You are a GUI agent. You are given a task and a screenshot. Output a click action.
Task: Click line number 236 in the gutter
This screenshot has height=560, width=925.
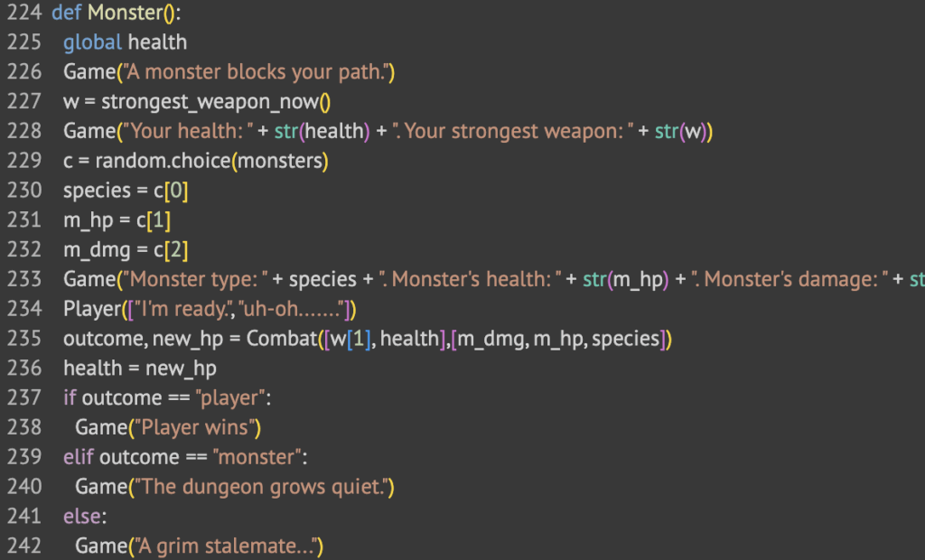pos(23,369)
